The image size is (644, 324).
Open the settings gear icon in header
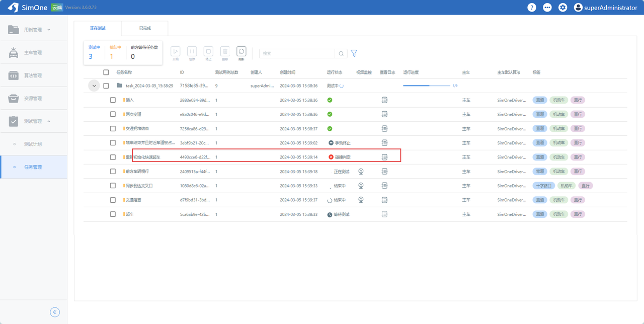click(562, 8)
